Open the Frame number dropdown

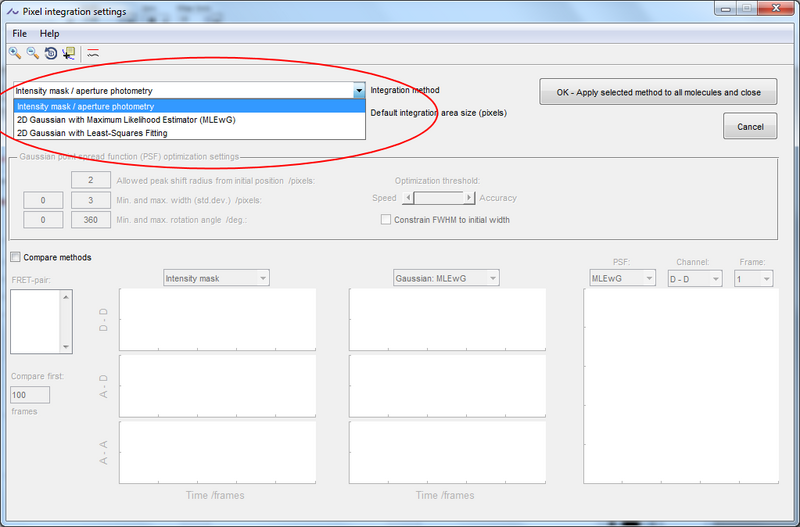(753, 279)
